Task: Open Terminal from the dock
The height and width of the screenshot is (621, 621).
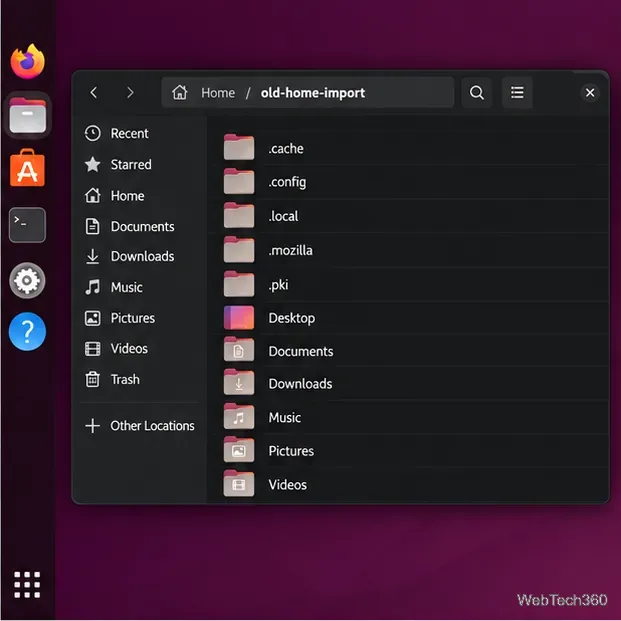Action: tap(27, 225)
